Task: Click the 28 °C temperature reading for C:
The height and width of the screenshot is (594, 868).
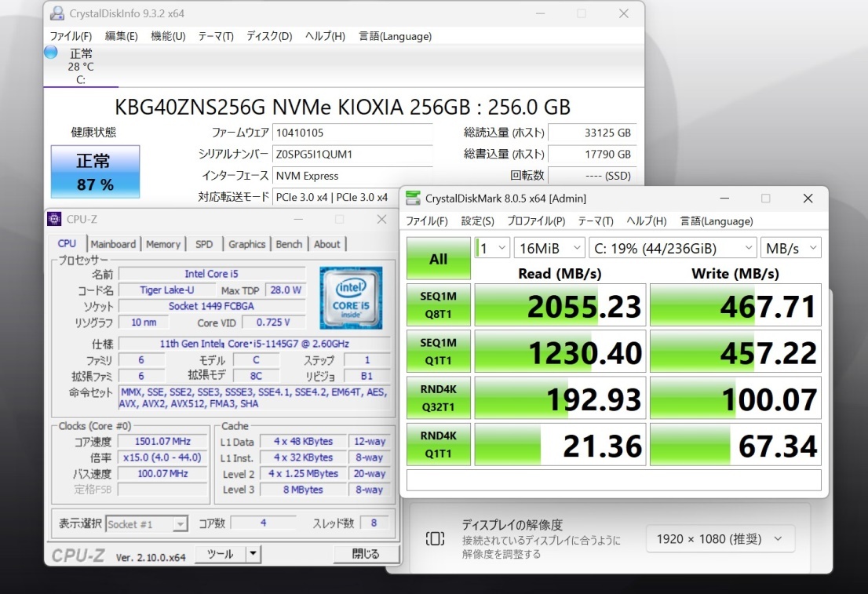Action: (81, 67)
